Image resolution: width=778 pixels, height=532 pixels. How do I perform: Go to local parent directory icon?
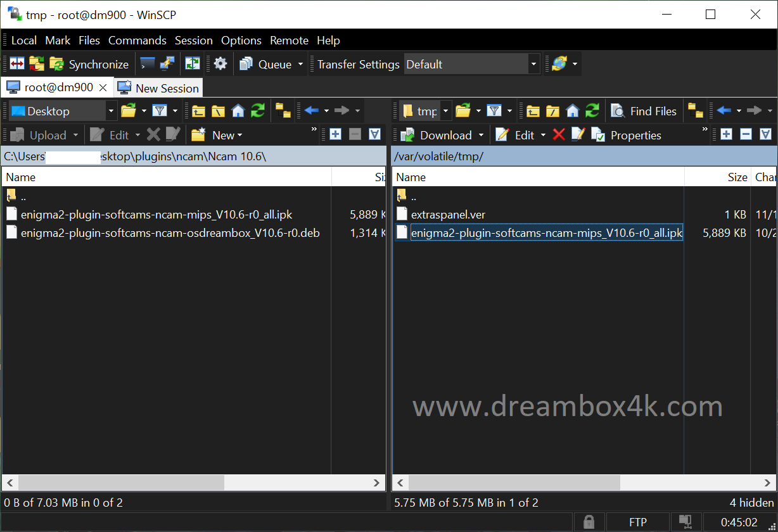coord(198,111)
